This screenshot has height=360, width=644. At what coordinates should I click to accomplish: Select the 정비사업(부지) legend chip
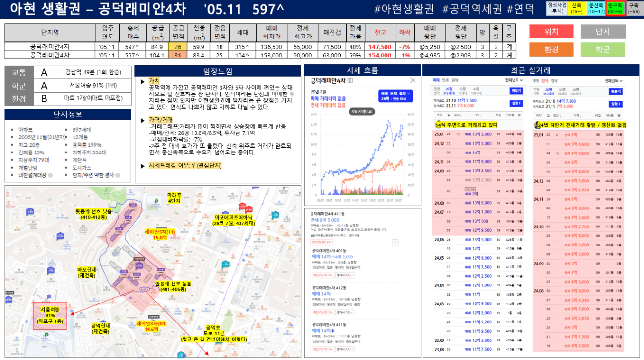point(556,8)
